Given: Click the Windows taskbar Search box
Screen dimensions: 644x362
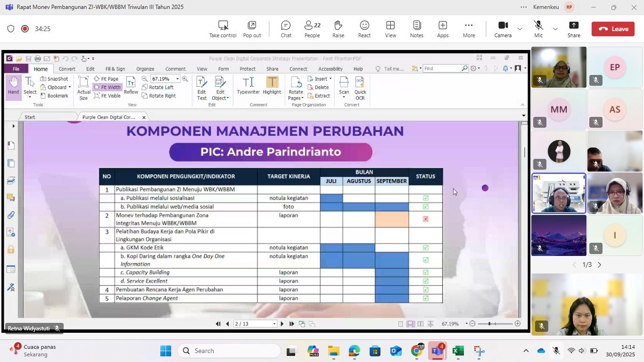Looking at the screenshot, I should (x=229, y=351).
